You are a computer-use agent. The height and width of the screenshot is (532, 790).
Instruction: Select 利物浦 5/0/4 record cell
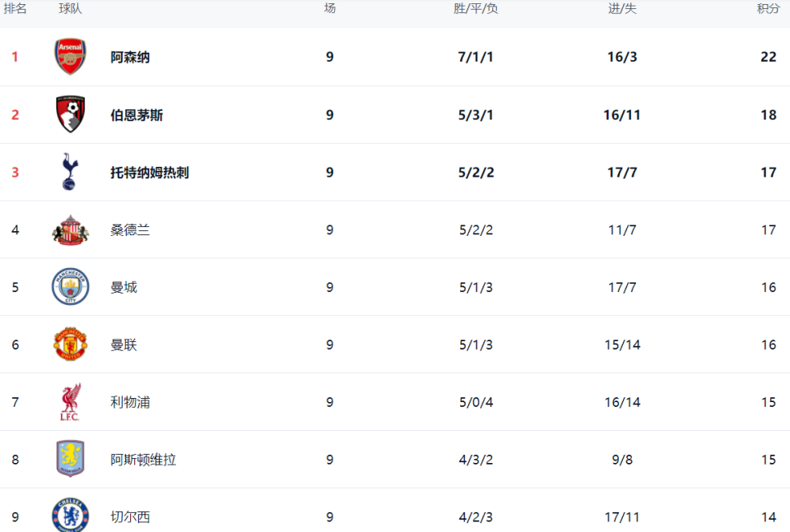pos(476,402)
